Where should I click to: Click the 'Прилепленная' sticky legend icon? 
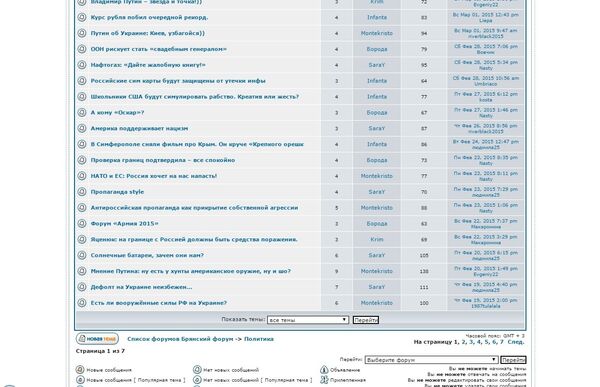(x=324, y=380)
